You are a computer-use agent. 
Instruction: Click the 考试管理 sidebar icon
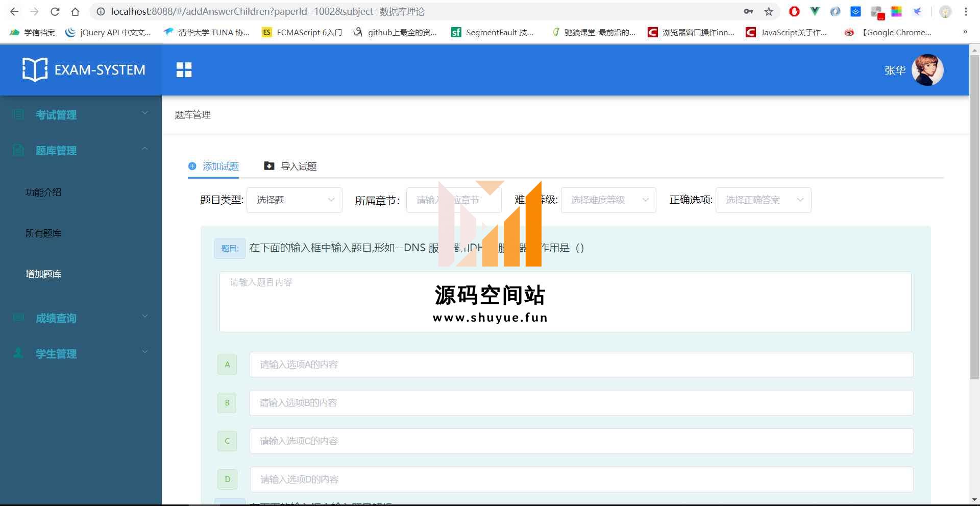tap(18, 114)
